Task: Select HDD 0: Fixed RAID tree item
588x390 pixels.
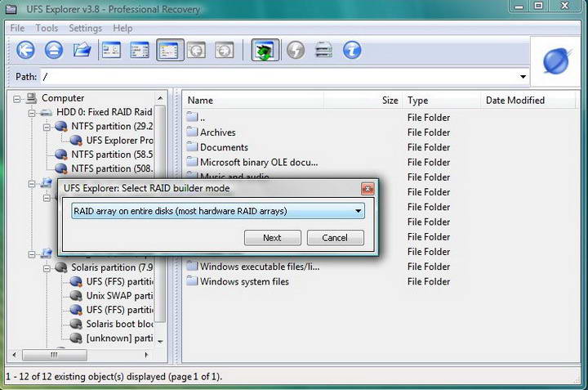Action: point(105,112)
